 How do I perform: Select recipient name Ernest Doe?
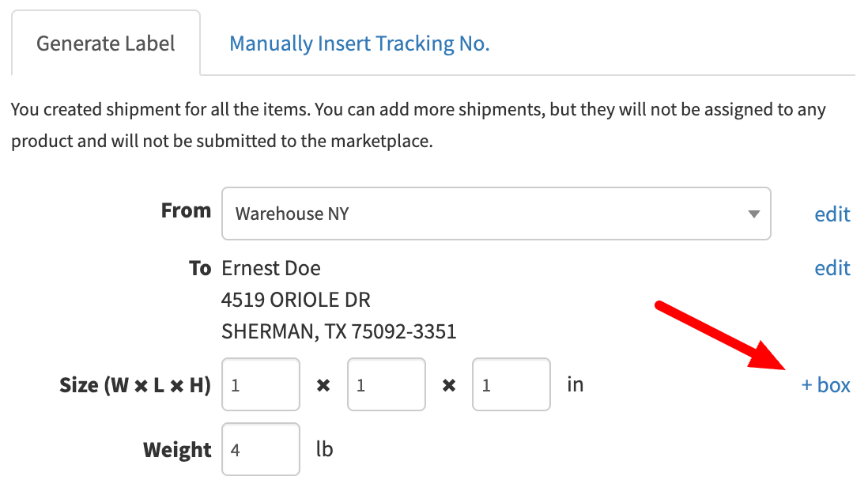pos(271,268)
